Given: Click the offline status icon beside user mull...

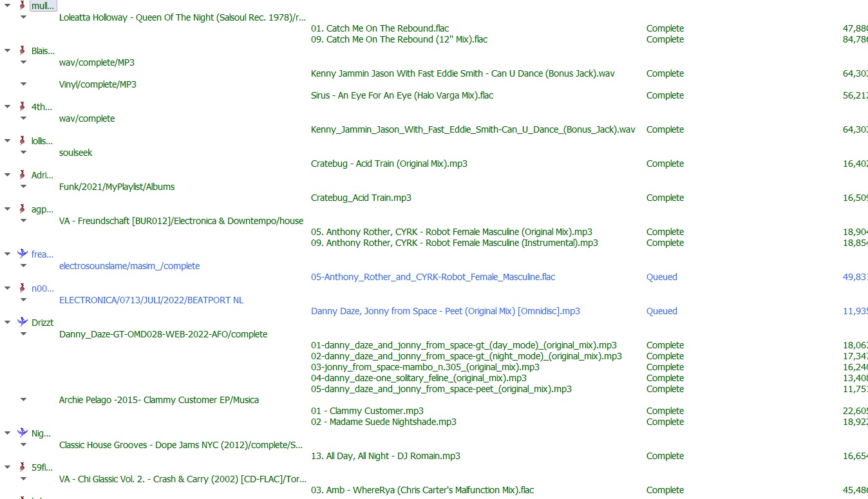Looking at the screenshot, I should click(x=23, y=5).
